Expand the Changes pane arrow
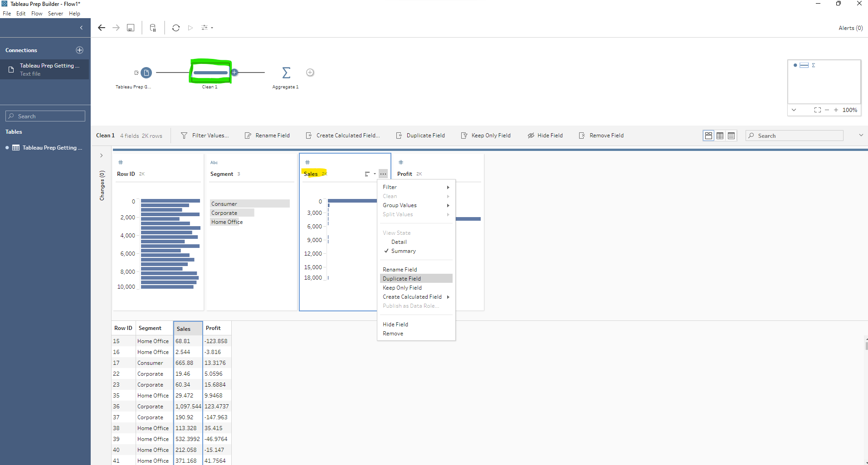The height and width of the screenshot is (465, 868). tap(102, 155)
